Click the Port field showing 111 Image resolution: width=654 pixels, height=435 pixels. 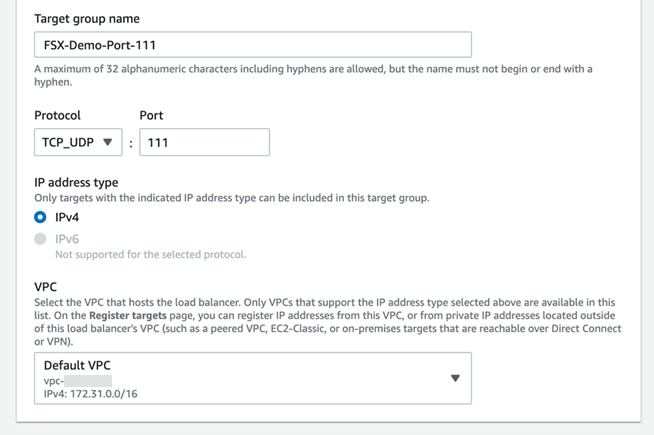(x=204, y=142)
